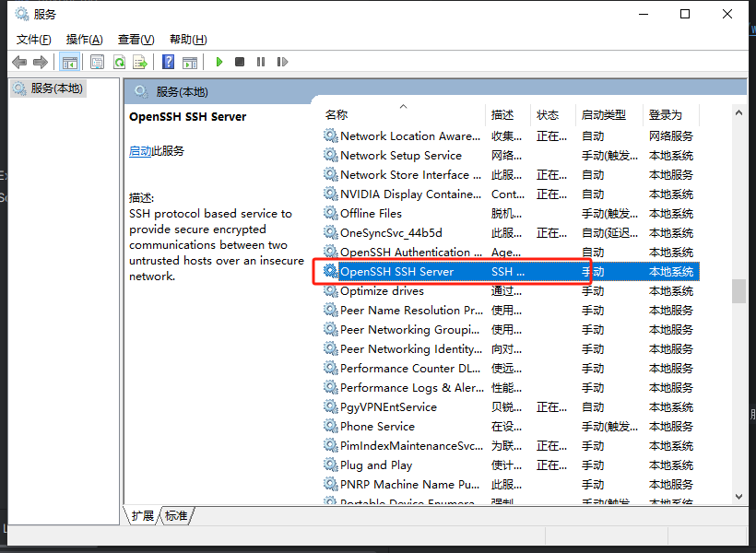The width and height of the screenshot is (756, 553).
Task: Open Help using the blue question-mark icon
Action: pos(168,62)
